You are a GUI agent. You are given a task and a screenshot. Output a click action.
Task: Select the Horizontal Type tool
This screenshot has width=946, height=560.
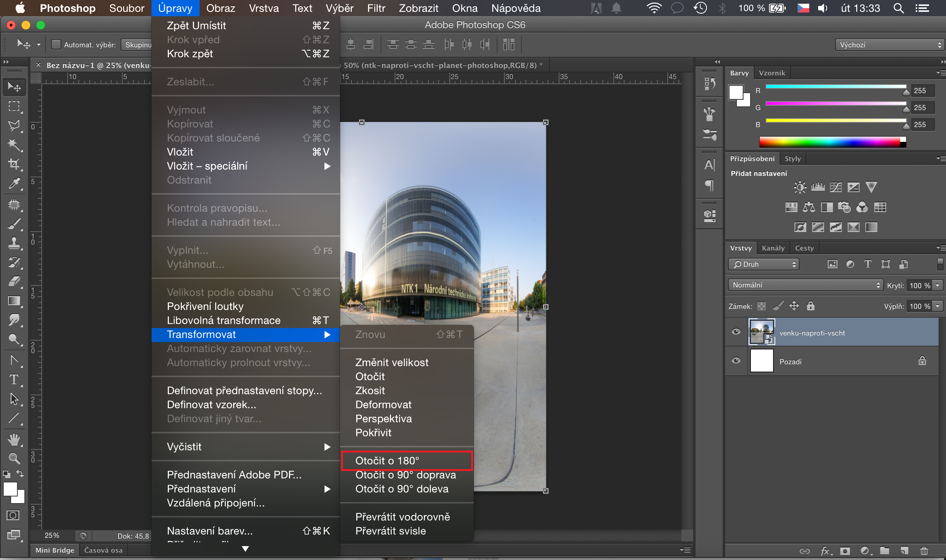14,379
